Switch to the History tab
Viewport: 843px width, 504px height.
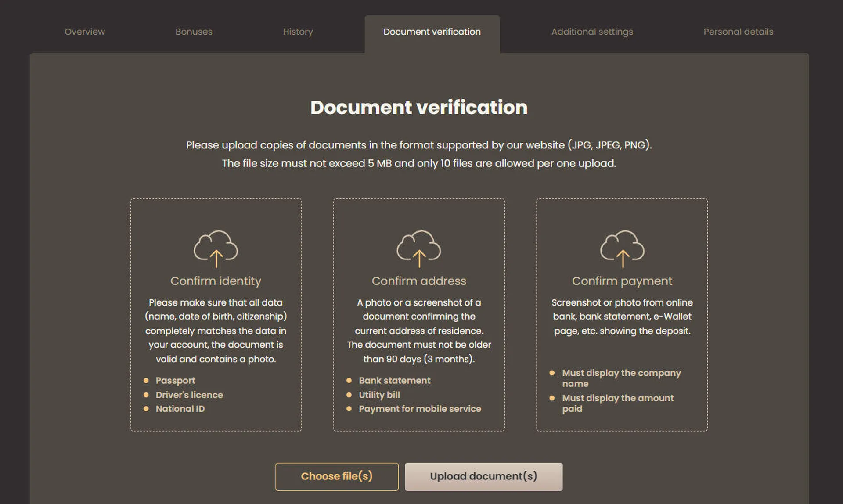point(298,32)
